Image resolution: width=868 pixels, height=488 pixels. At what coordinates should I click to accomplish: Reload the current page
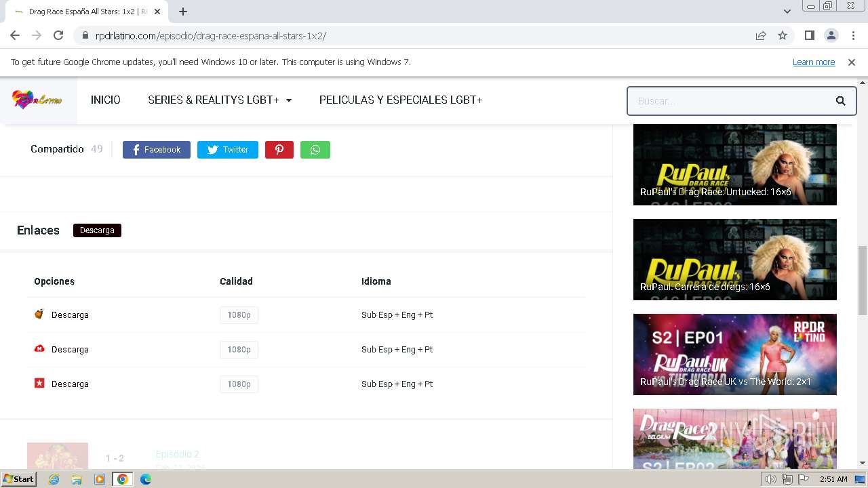(x=58, y=35)
